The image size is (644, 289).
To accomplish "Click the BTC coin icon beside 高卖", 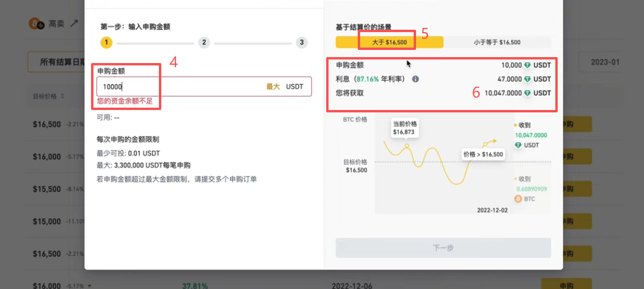I will [x=36, y=24].
